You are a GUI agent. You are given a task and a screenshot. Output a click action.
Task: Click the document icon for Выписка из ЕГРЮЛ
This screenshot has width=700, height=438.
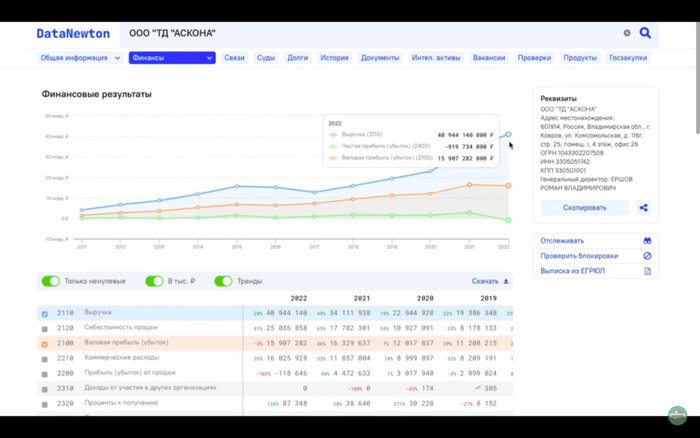click(647, 271)
